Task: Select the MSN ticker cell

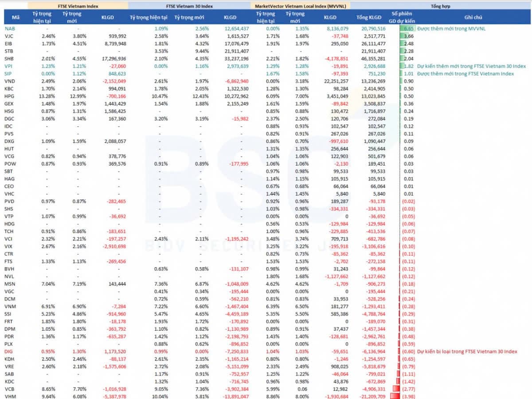Action: click(x=10, y=284)
